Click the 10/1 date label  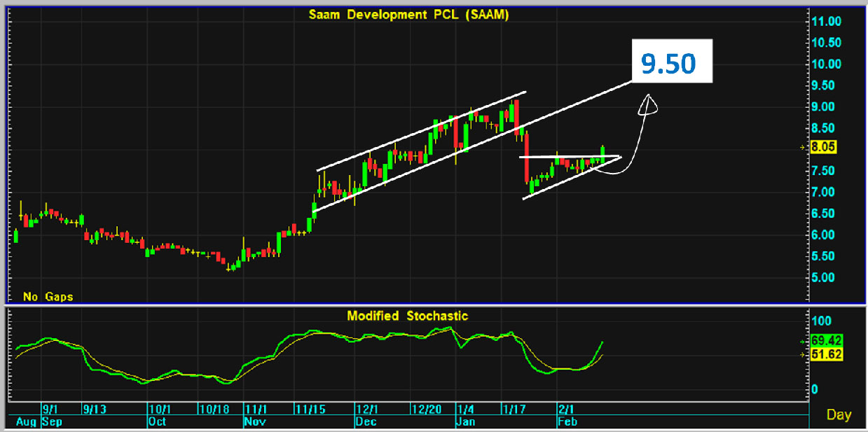click(159, 410)
